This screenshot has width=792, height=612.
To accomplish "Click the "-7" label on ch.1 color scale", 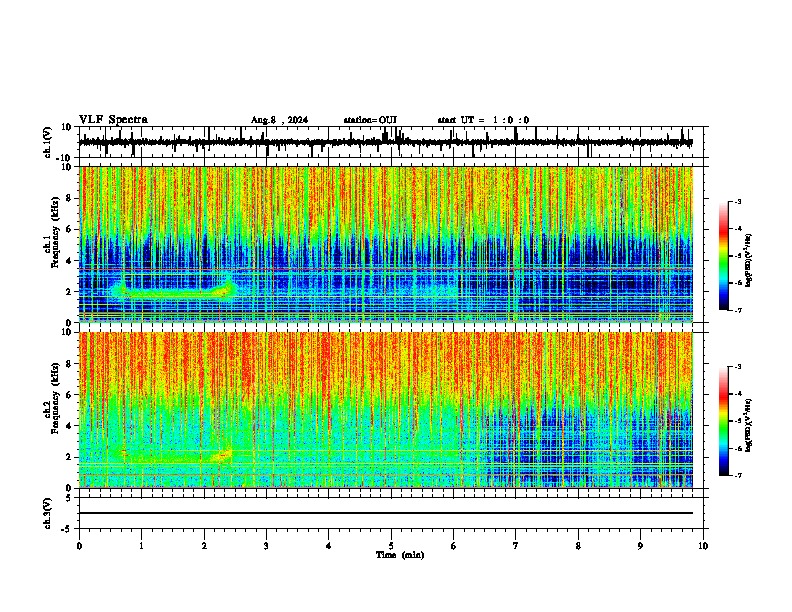I will (737, 310).
